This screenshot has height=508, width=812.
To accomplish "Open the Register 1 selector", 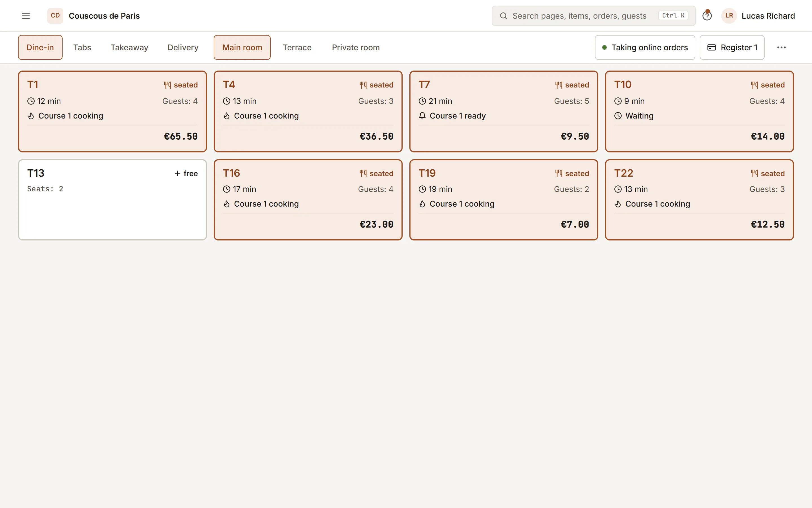I will click(732, 47).
